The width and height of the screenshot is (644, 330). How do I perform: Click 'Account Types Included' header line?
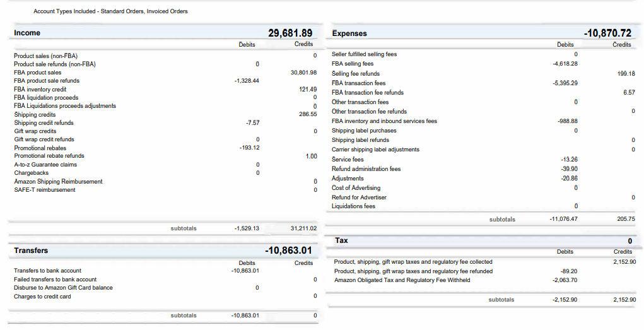(x=110, y=11)
